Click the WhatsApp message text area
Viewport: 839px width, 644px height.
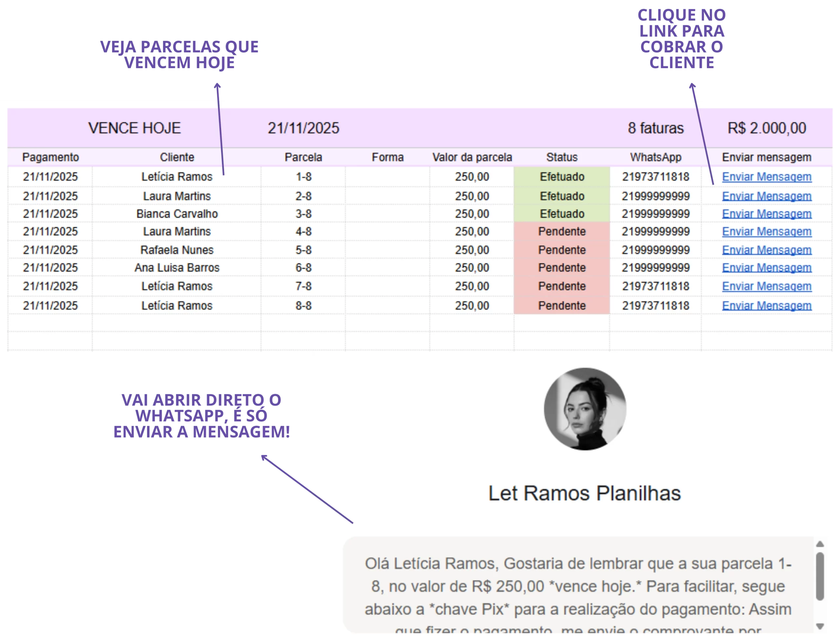click(578, 585)
